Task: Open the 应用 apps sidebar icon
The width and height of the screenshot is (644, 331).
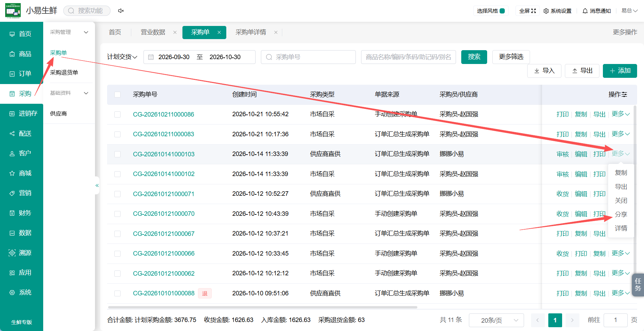Action: pyautogui.click(x=12, y=273)
